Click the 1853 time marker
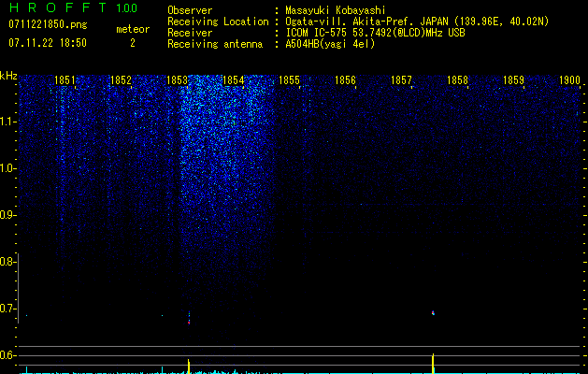This screenshot has width=588, height=374. 177,80
